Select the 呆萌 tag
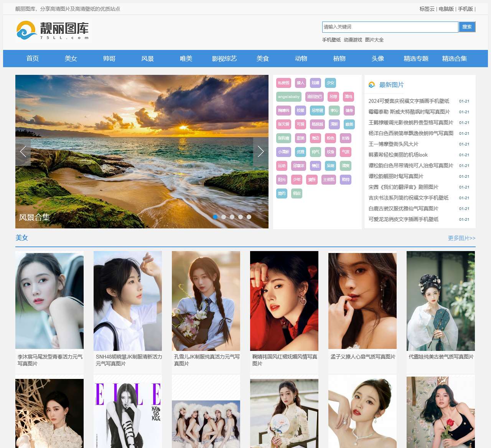This screenshot has width=491, height=448. tap(330, 166)
